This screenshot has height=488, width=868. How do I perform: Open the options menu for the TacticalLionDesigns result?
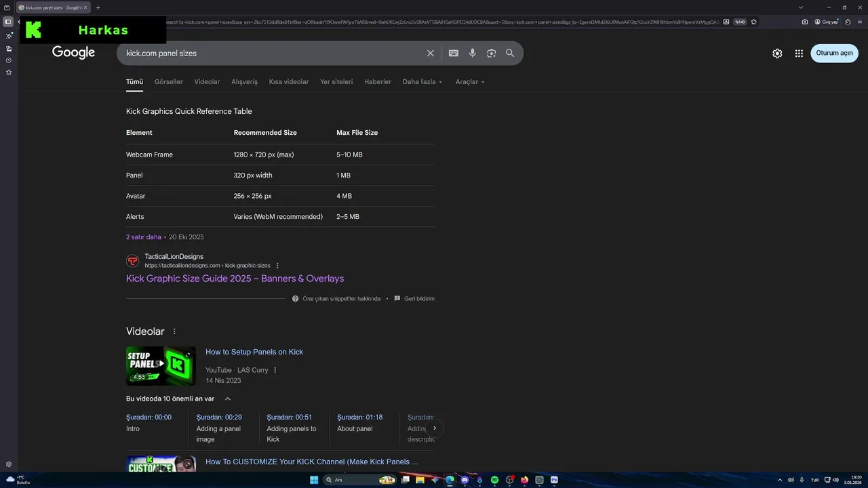(x=277, y=266)
